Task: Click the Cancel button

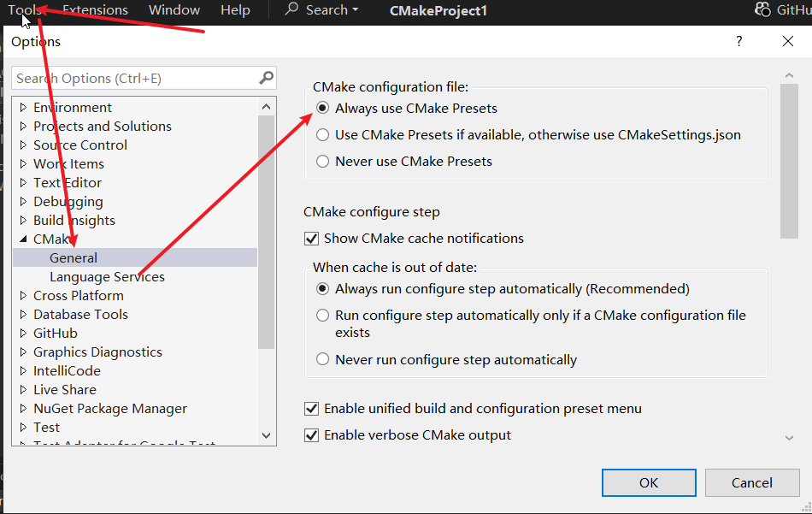Action: click(752, 482)
